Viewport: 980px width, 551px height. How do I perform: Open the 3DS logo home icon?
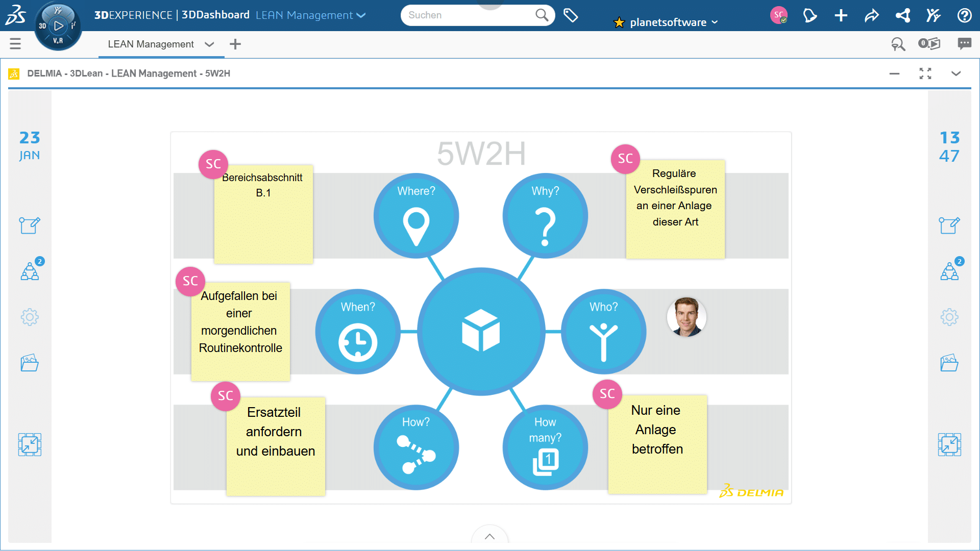pos(16,15)
